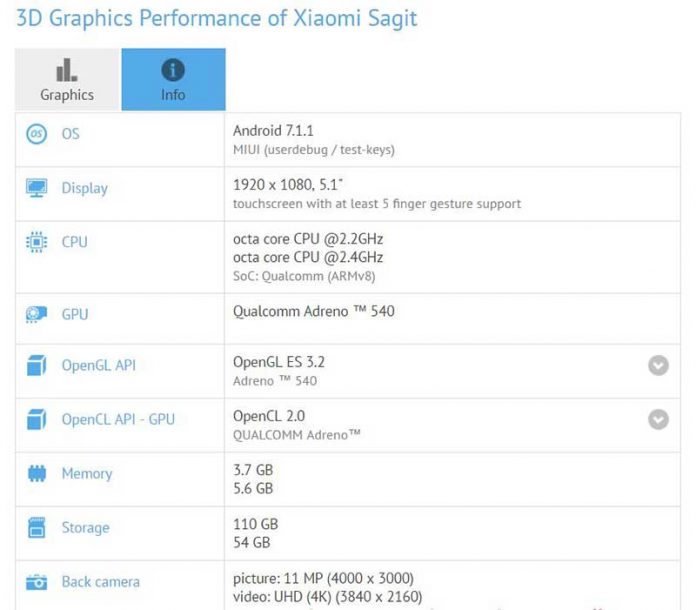Screen dimensions: 696x610
Task: Click the Display monitor icon
Action: point(37,188)
